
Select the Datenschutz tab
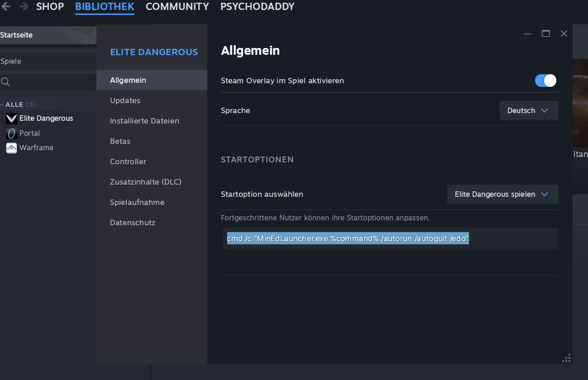click(152, 223)
